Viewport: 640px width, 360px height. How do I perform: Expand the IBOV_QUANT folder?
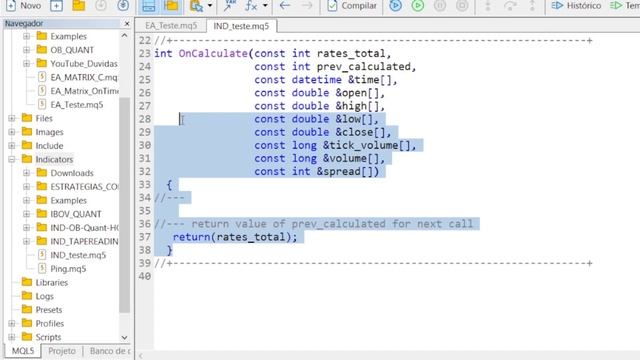[x=27, y=214]
